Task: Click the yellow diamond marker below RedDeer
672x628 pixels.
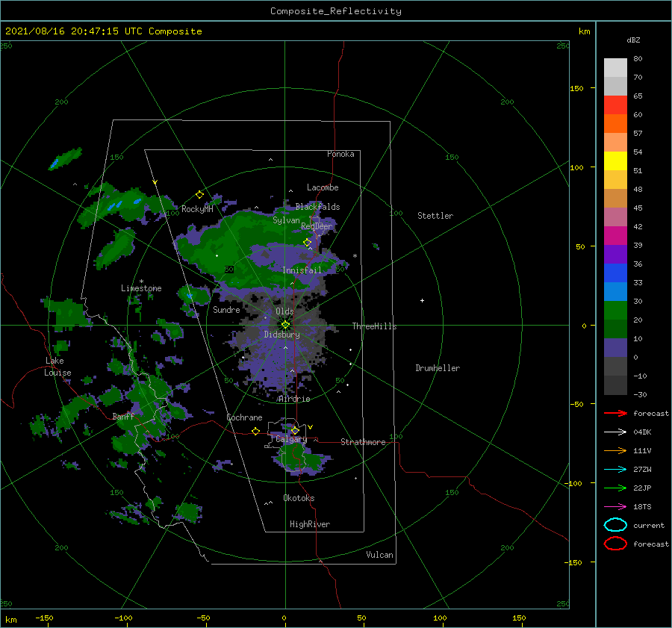Action: (308, 243)
